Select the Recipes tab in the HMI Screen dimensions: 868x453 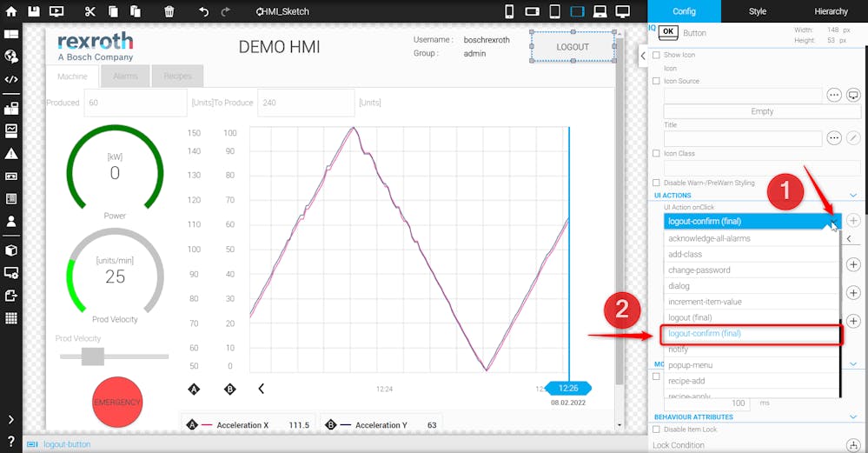tap(177, 76)
